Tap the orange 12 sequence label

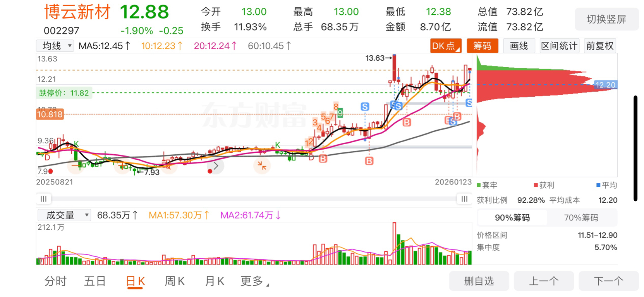(309, 143)
